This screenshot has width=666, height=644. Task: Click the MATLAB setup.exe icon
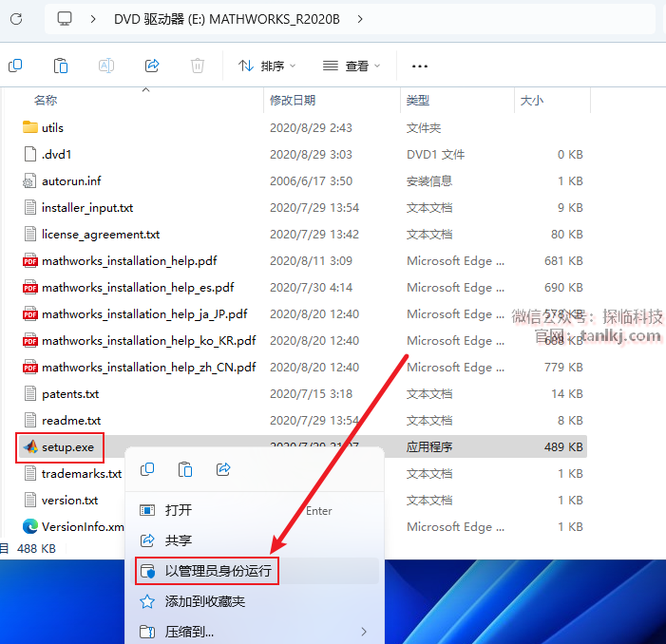point(30,446)
